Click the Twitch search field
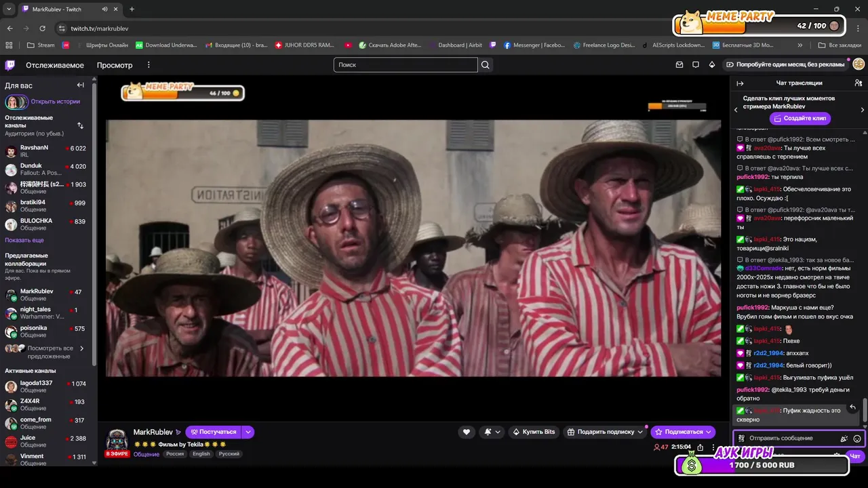This screenshot has height=488, width=868. (x=406, y=65)
